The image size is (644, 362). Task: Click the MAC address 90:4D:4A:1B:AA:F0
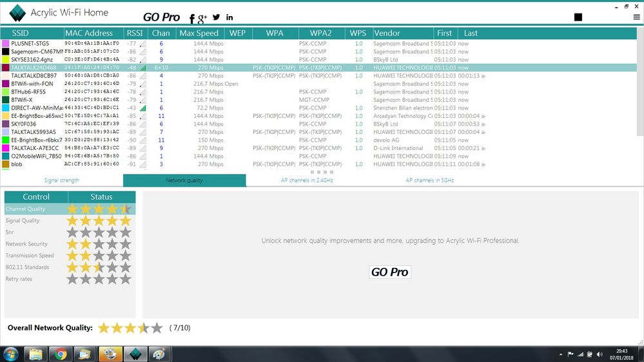click(92, 43)
